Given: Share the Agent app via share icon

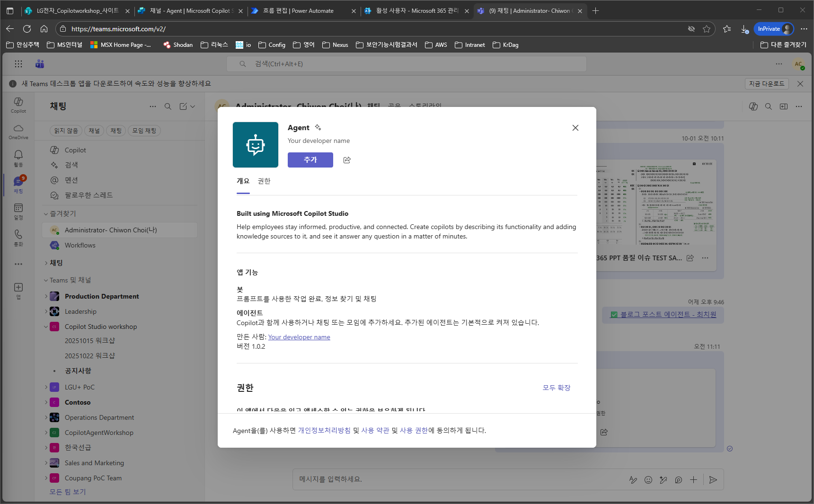Looking at the screenshot, I should (347, 160).
